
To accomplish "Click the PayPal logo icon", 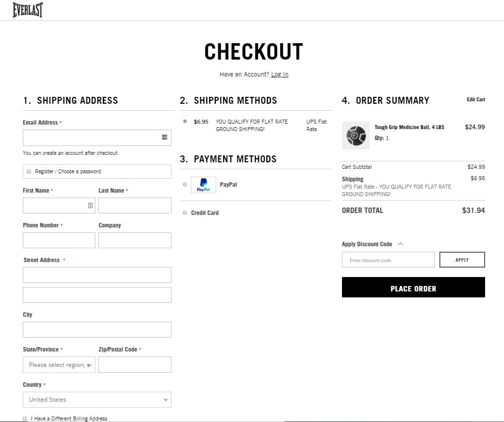I will [203, 185].
